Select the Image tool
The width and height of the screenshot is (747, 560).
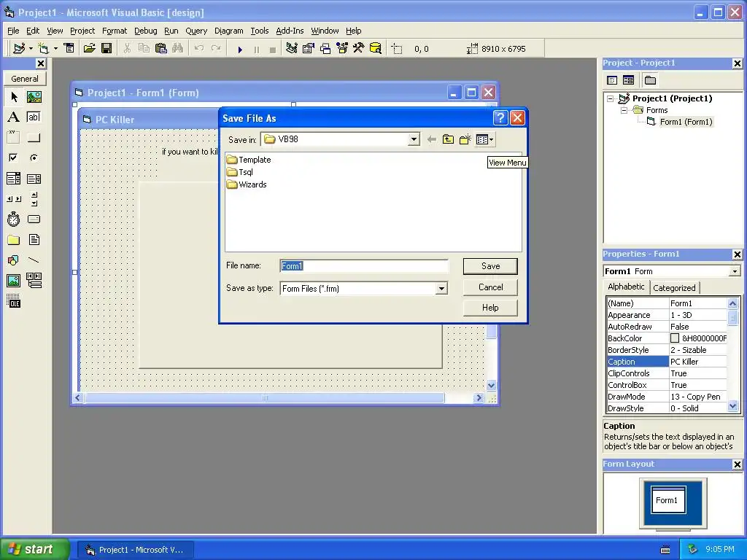coord(14,281)
